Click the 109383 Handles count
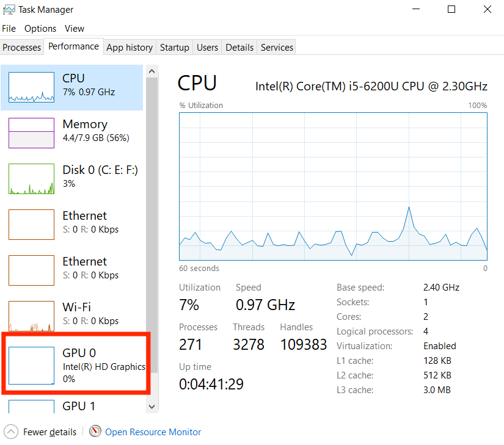The width and height of the screenshot is (504, 445). click(304, 344)
